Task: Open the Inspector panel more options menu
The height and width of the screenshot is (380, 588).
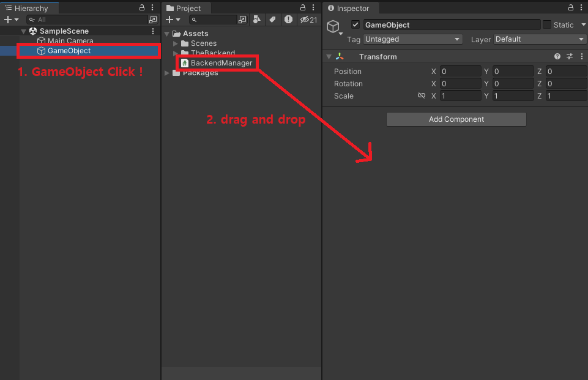Action: 581,7
